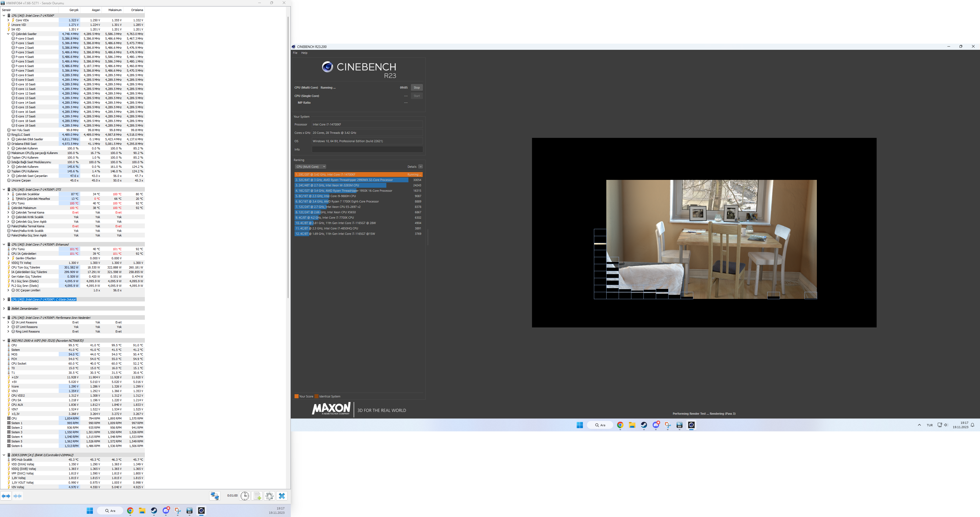980x517 pixels.
Task: Click Steam icon on taskbar under HWiNFO
Action: 154,511
